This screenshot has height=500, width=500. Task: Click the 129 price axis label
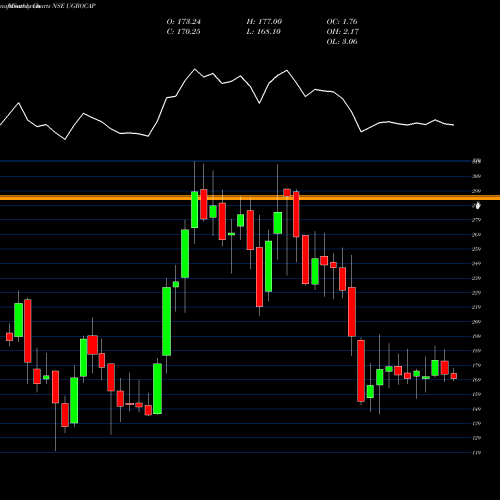(477, 438)
